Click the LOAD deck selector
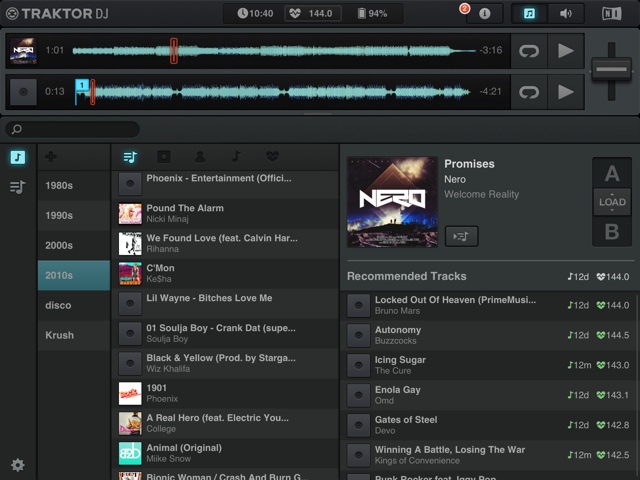The image size is (640, 480). 612,202
